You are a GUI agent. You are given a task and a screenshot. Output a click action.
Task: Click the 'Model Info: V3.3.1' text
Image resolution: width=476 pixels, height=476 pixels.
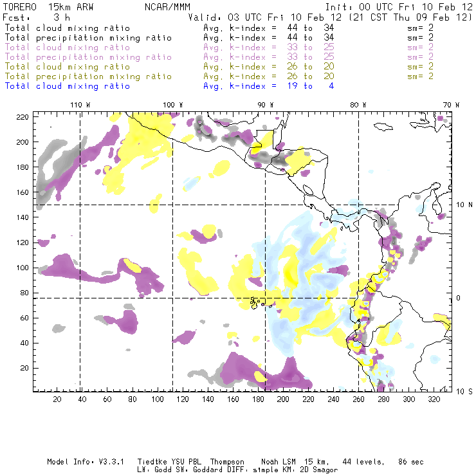point(86,462)
